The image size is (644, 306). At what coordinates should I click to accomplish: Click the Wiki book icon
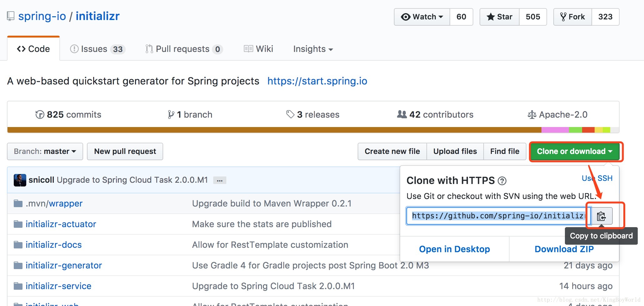pos(248,49)
